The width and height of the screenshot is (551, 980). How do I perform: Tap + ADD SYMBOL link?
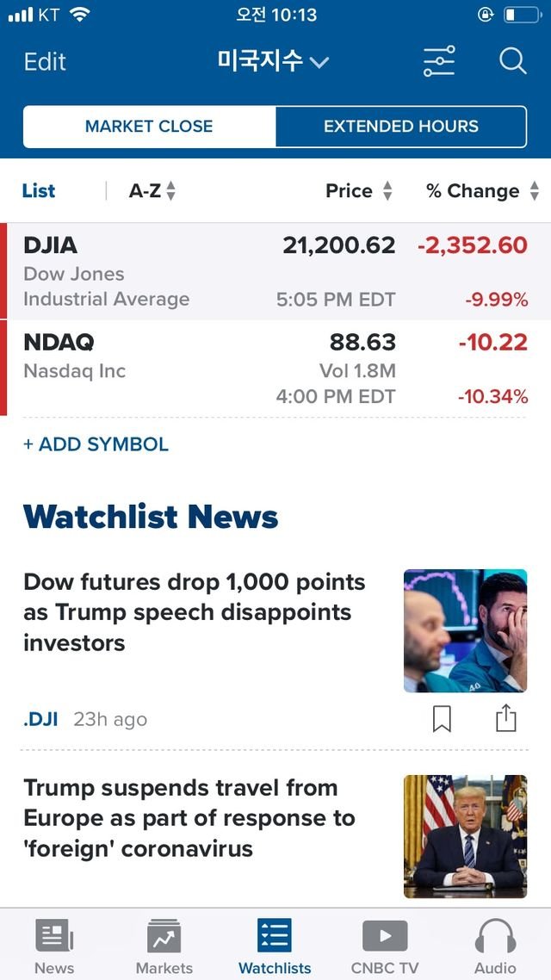tap(96, 444)
